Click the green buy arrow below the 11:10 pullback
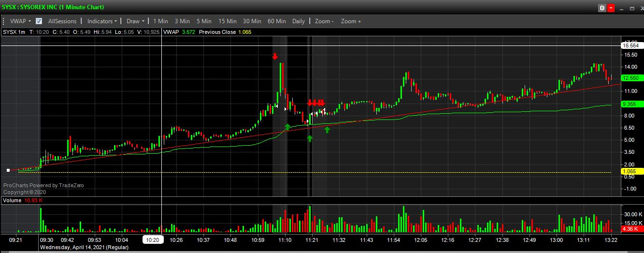 [x=287, y=127]
